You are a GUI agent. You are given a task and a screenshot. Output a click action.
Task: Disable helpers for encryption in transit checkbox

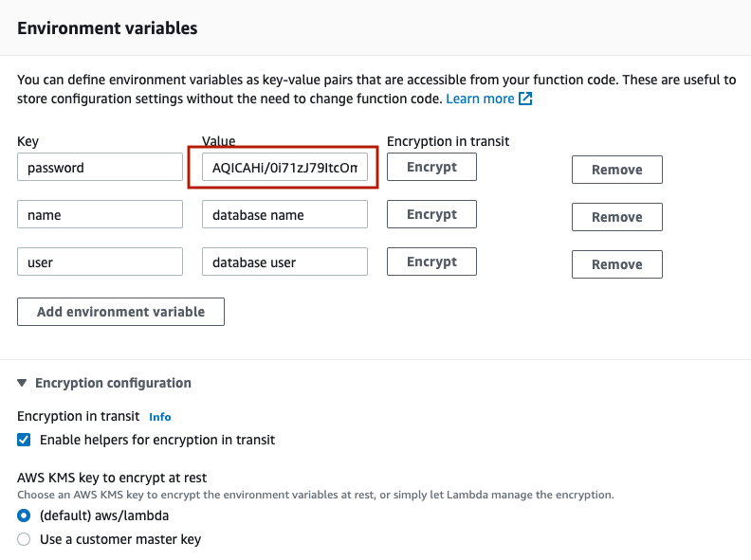[x=24, y=440]
